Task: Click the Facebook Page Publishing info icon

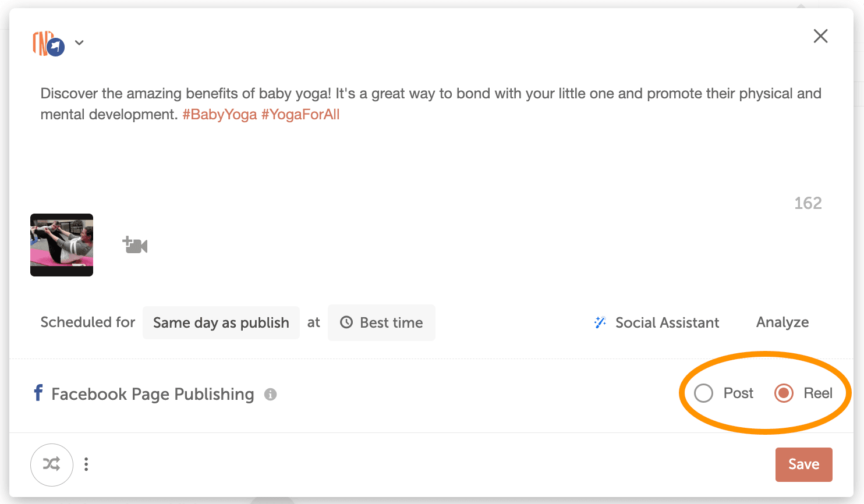Action: 270,395
